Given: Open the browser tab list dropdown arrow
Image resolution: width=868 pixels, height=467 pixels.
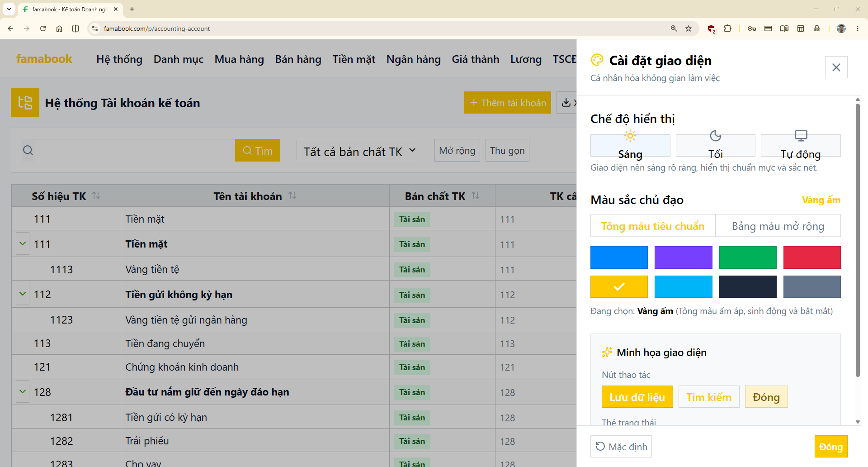Looking at the screenshot, I should coord(9,9).
